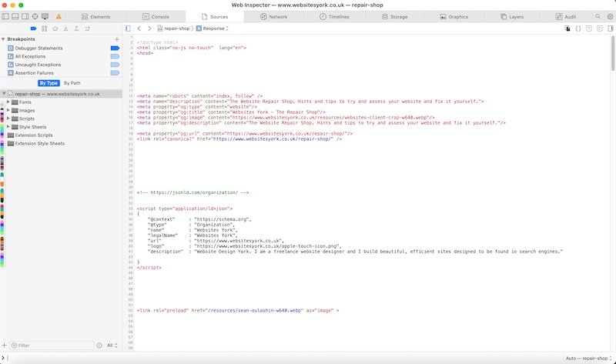The height and width of the screenshot is (364, 616).
Task: Switch to the Audit tab
Action: [x=566, y=16]
